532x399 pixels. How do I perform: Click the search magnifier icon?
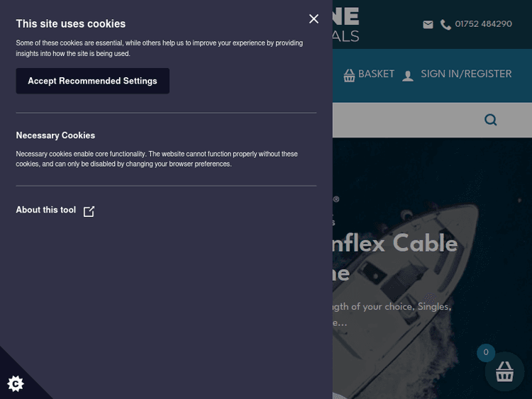(490, 120)
